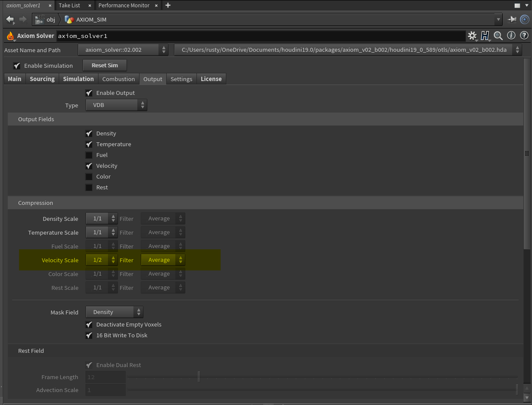Viewport: 532px width, 405px height.
Task: Show node info with the i icon
Action: 511,36
